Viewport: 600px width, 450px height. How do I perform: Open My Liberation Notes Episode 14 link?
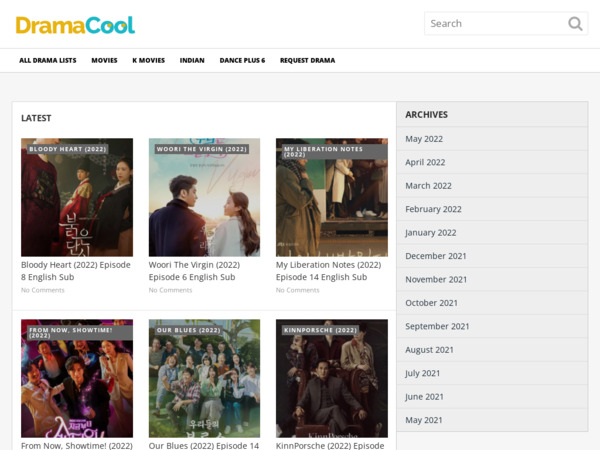coord(328,271)
